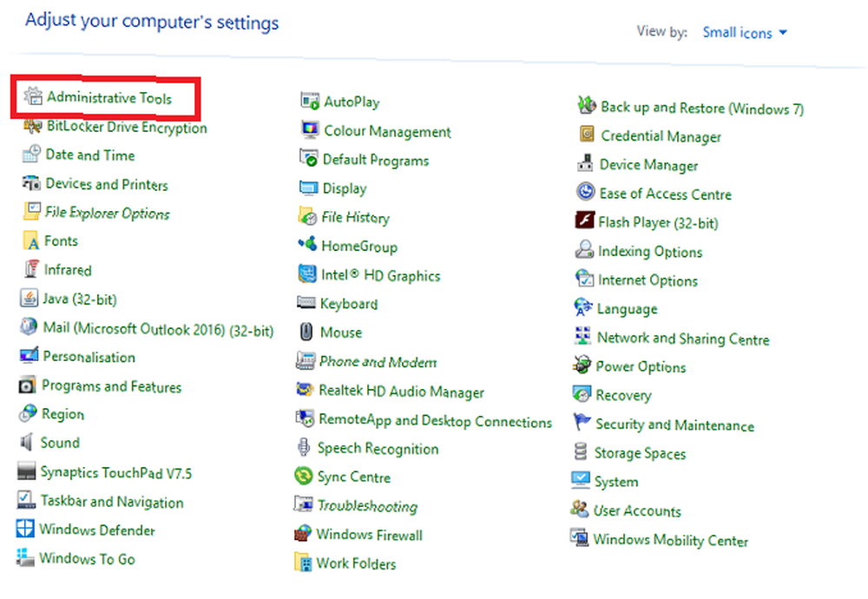Open the Realtek HD Audio Manager icon

point(305,390)
